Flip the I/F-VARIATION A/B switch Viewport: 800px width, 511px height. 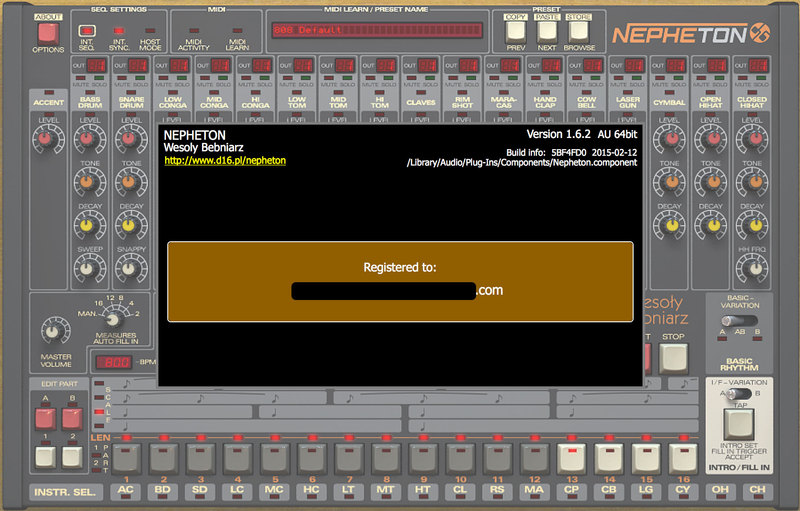[x=739, y=393]
